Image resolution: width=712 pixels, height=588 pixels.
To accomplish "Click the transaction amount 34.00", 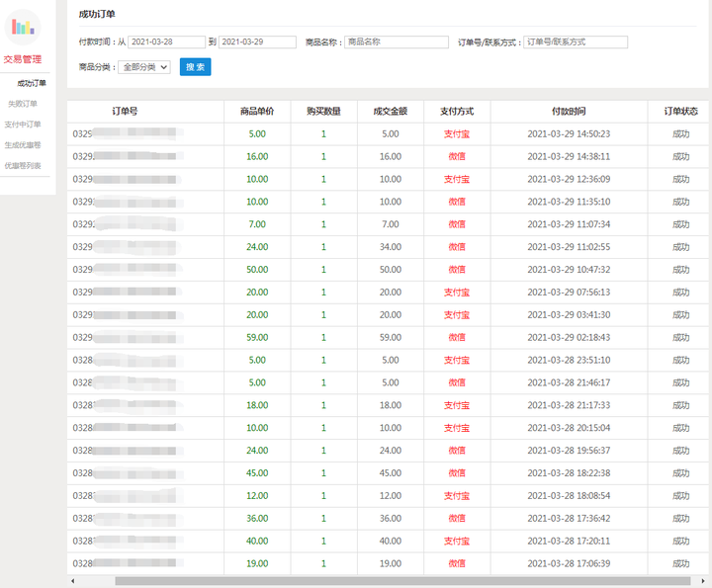I will click(391, 247).
